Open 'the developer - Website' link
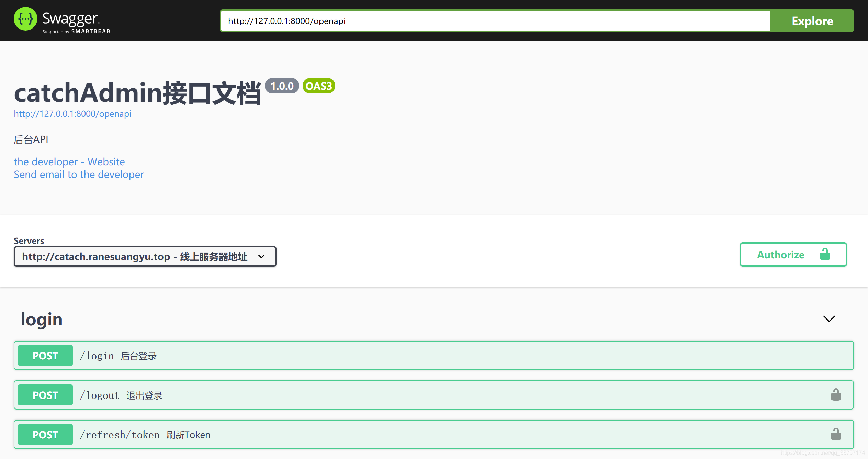The height and width of the screenshot is (459, 868). point(69,161)
